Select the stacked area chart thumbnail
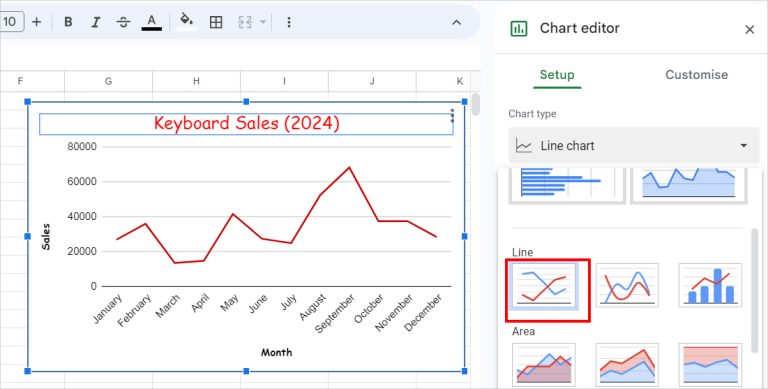The height and width of the screenshot is (389, 768). tap(627, 365)
